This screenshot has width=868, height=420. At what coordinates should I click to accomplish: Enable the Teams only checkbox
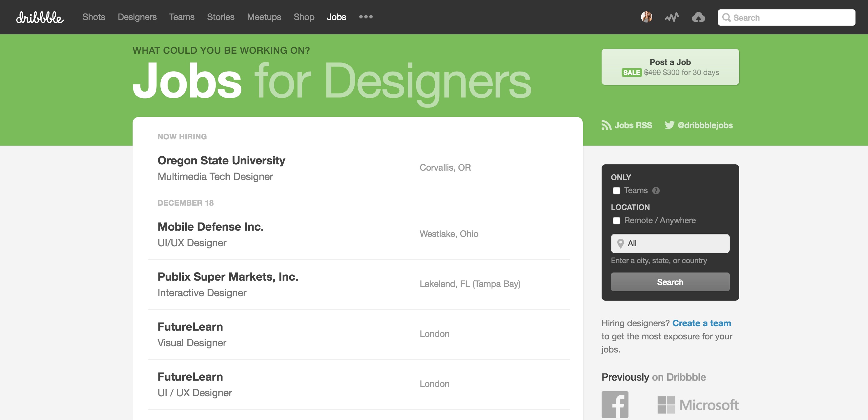tap(616, 191)
